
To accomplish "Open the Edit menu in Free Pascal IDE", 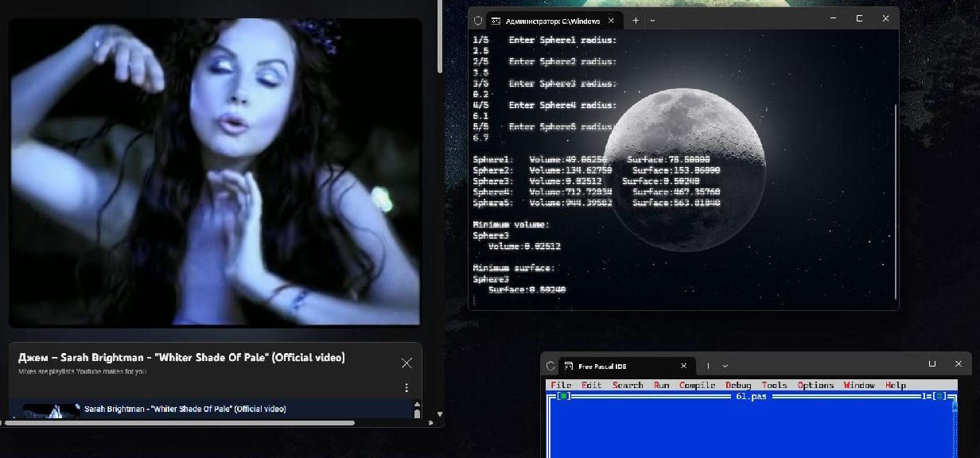I will click(x=592, y=385).
